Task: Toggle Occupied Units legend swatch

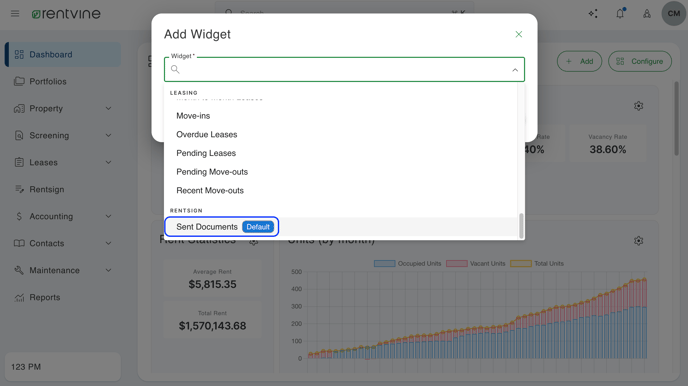Action: [x=384, y=264]
